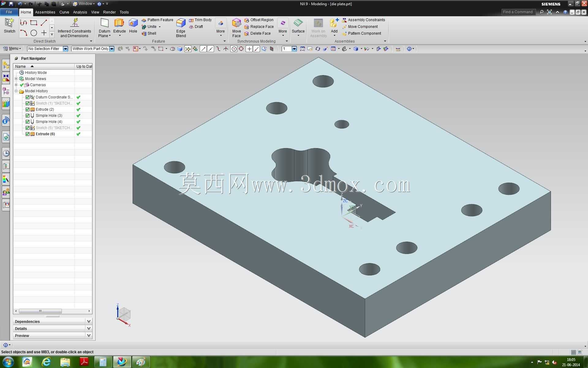Open the Unite dropdown arrow
588x368 pixels.
tap(160, 27)
